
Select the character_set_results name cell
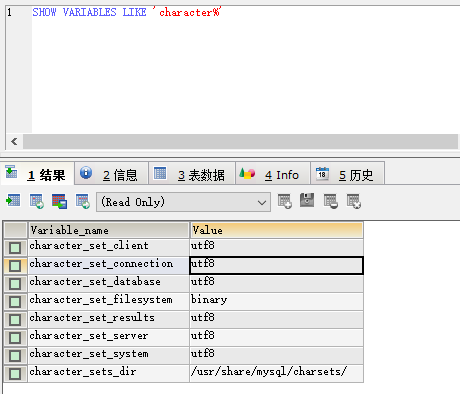[x=109, y=319]
